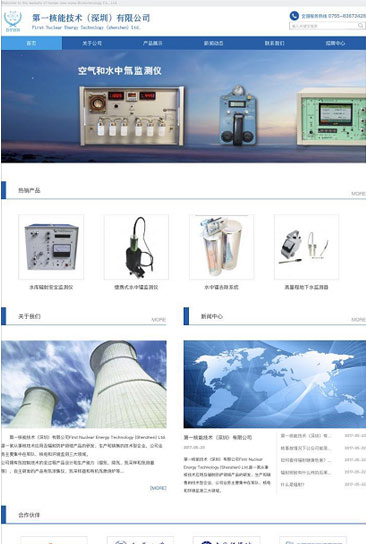366x544 pixels.
Task: Click [MORE] link under company introduction text
Action: (x=158, y=488)
